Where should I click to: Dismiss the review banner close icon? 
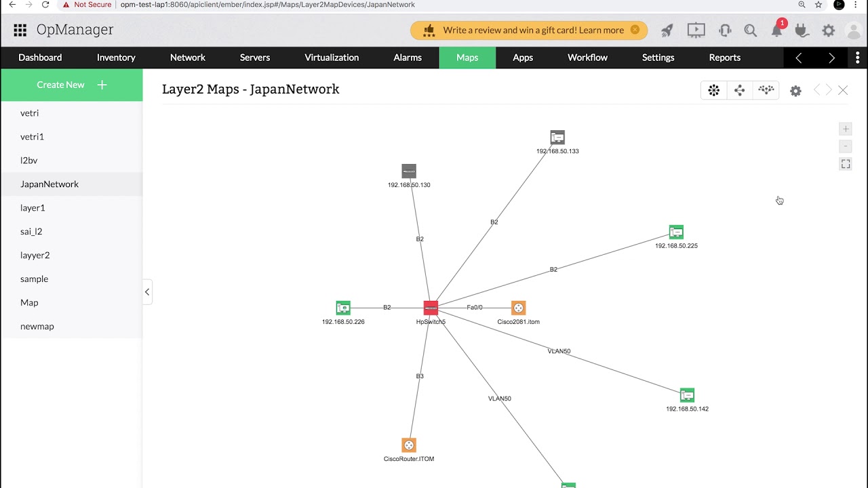[x=635, y=30]
